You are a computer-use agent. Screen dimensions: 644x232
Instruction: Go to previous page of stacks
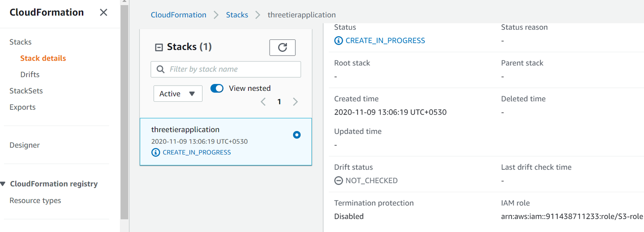[263, 102]
